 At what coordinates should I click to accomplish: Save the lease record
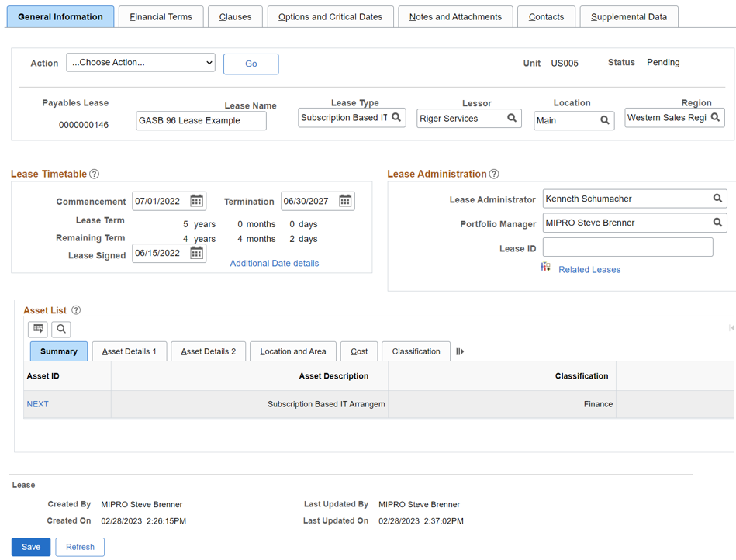(31, 547)
